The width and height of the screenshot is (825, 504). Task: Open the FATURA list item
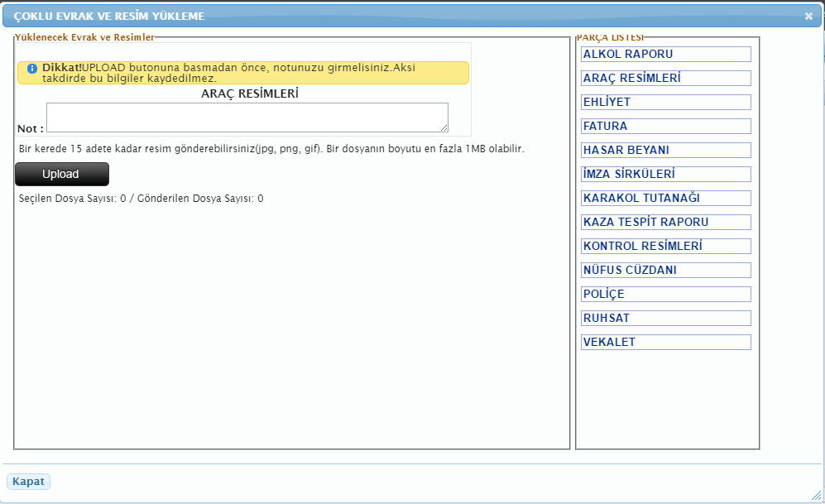(x=665, y=127)
